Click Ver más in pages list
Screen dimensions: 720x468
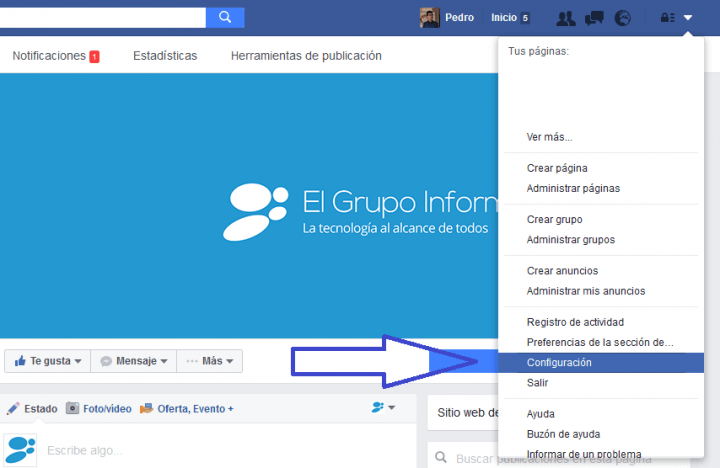tap(549, 137)
